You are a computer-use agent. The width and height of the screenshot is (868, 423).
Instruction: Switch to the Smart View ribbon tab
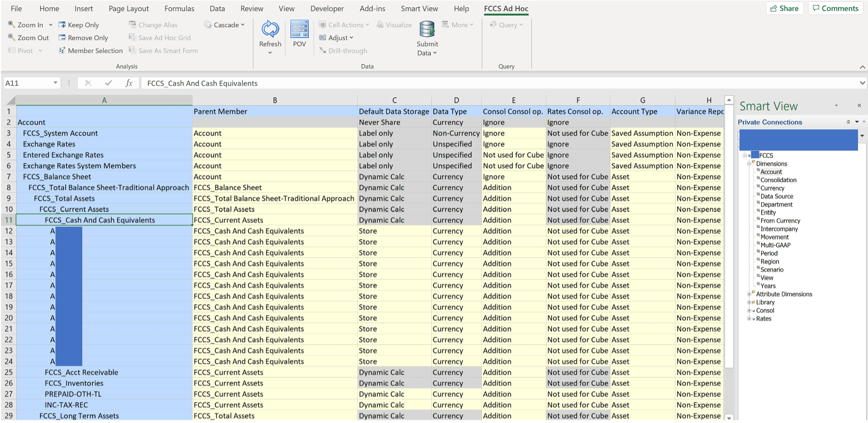tap(419, 8)
